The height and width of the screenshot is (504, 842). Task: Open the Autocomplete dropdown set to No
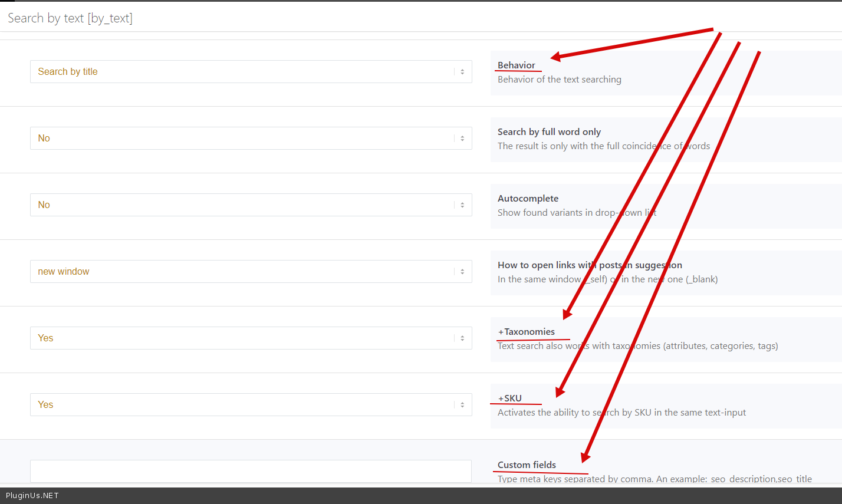(x=251, y=205)
